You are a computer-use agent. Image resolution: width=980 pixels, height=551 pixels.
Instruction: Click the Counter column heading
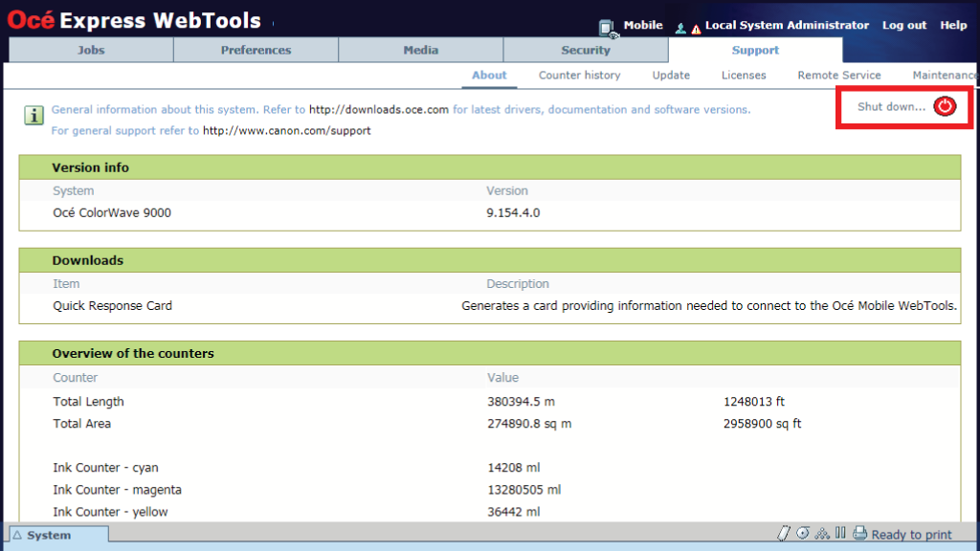[75, 377]
